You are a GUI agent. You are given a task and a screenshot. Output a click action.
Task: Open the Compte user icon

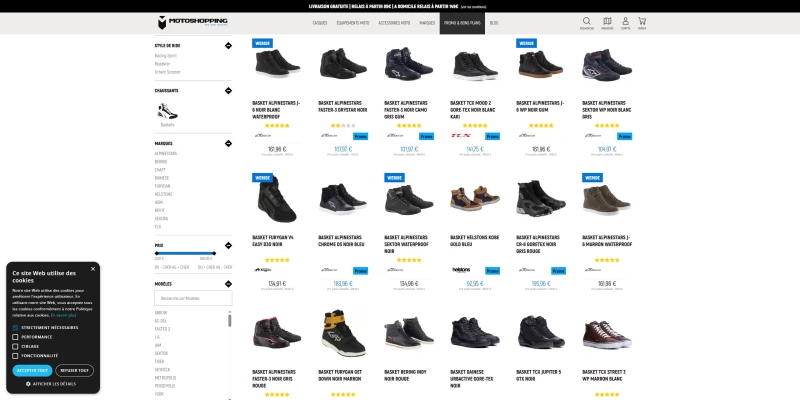pos(625,21)
